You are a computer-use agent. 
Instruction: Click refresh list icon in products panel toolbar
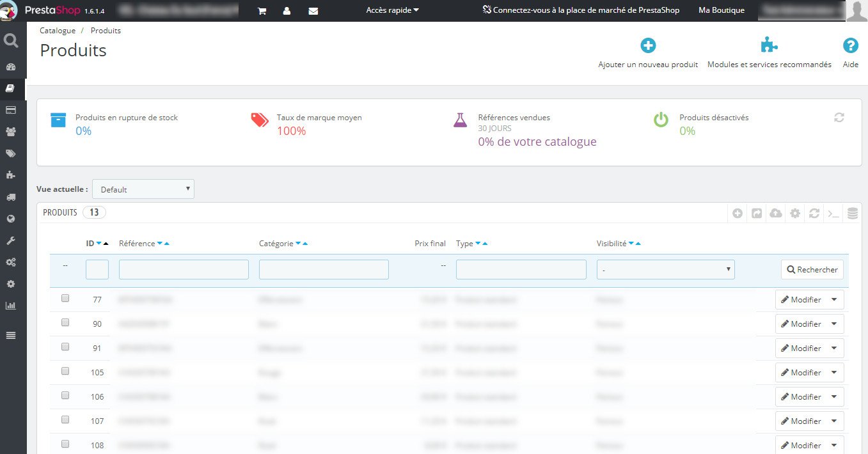814,214
